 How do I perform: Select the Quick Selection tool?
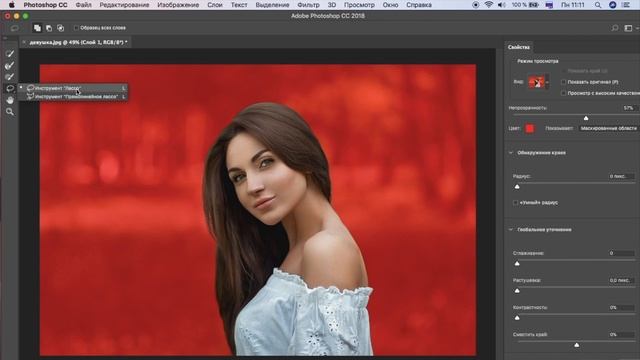tap(10, 53)
